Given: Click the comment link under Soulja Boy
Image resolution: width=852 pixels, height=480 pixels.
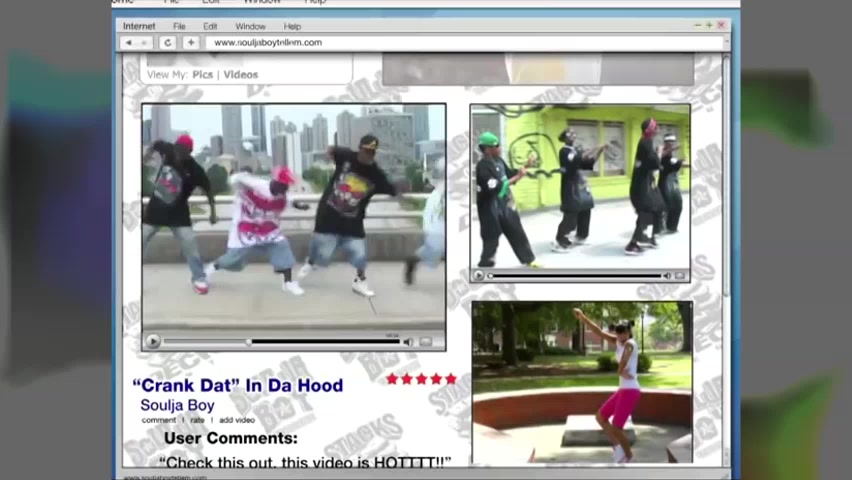Looking at the screenshot, I should (159, 420).
